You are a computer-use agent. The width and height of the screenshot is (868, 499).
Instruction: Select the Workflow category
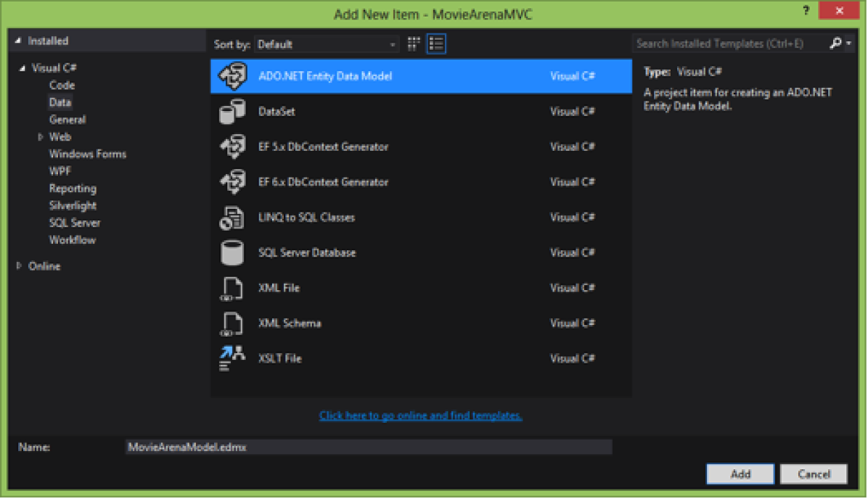click(73, 239)
